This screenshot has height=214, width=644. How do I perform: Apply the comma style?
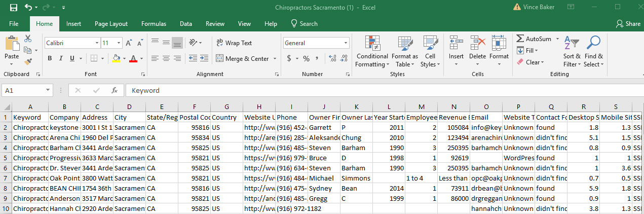pyautogui.click(x=317, y=59)
